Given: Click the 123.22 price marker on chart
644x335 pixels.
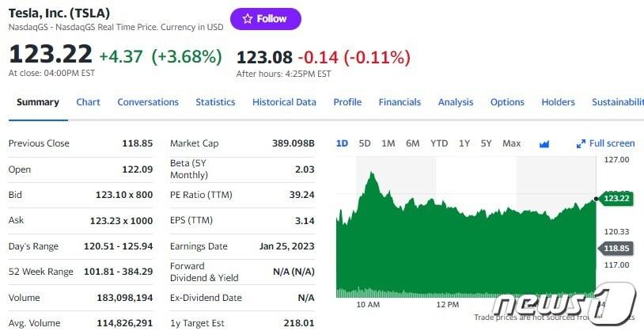Looking at the screenshot, I should [616, 198].
